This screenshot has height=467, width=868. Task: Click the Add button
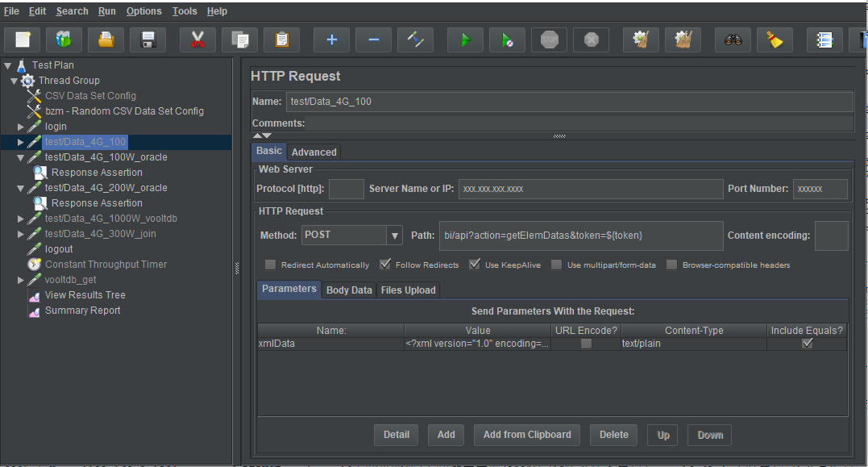tap(446, 435)
